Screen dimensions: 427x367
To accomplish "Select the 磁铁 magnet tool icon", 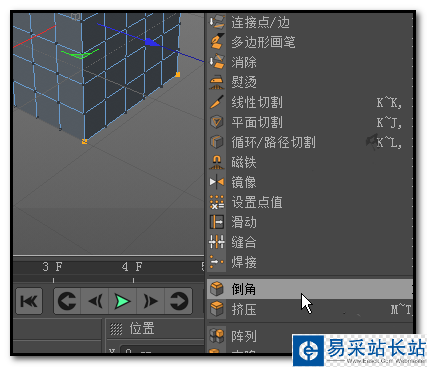I will tap(217, 162).
